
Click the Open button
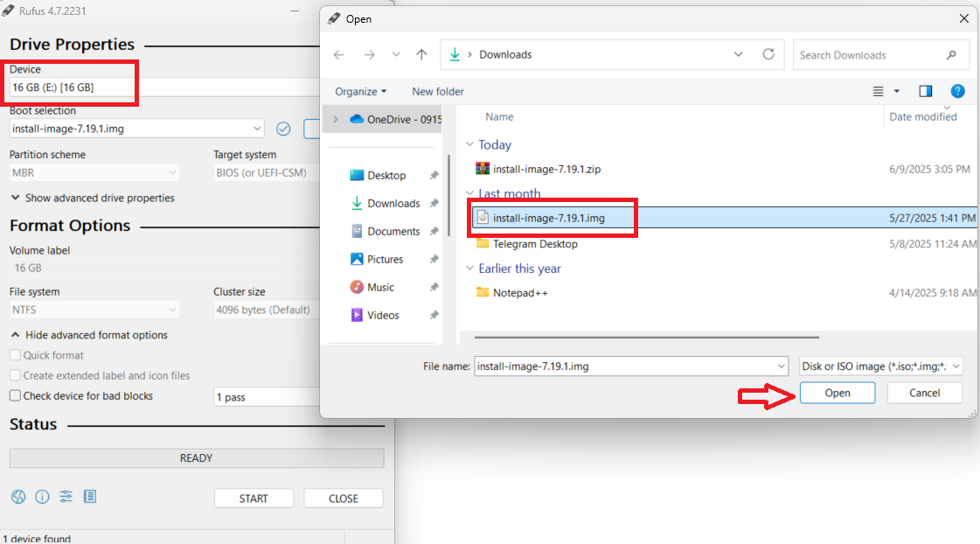point(837,393)
